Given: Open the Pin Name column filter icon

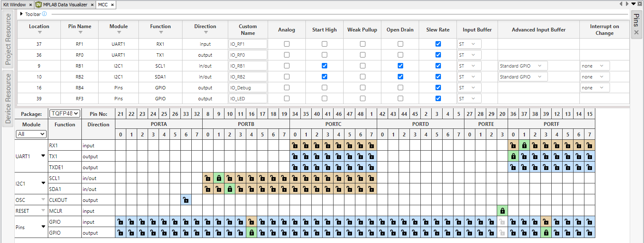Looking at the screenshot, I should pos(80,32).
